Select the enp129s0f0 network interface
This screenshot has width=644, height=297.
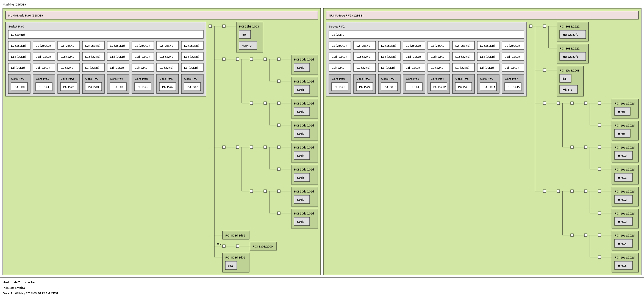click(573, 35)
